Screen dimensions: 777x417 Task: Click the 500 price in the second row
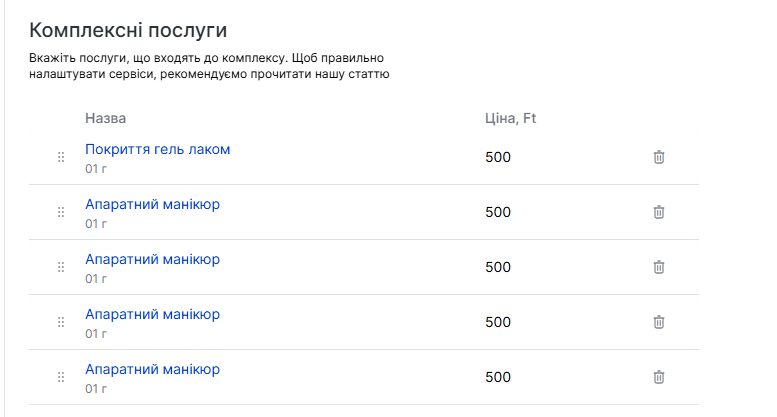coord(498,212)
